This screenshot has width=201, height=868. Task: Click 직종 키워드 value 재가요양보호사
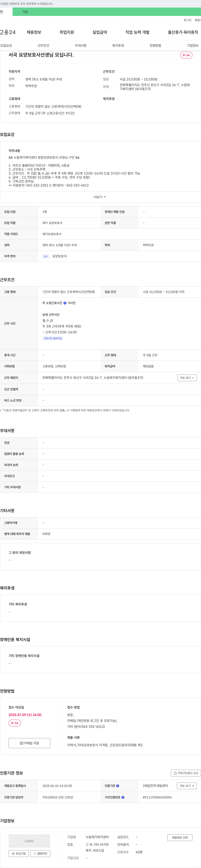click(52, 234)
